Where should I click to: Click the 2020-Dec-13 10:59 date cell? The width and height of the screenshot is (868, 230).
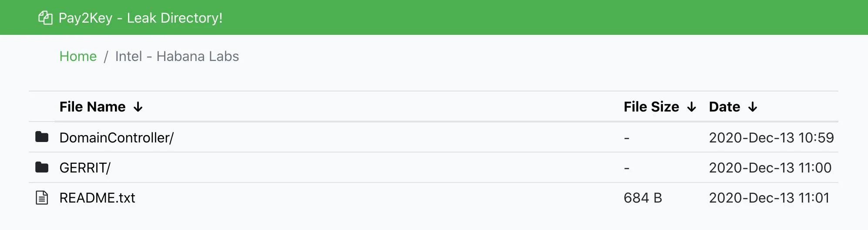(771, 138)
